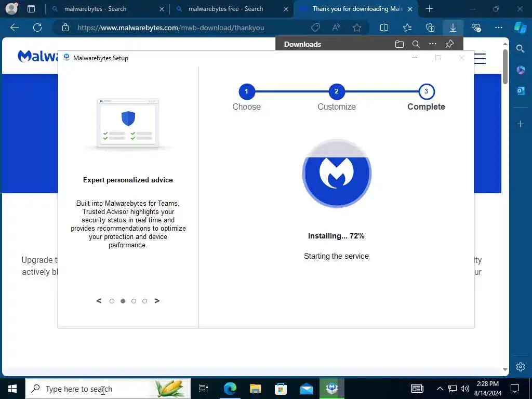532x399 pixels.
Task: Show next slide with right arrow
Action: pos(157,301)
